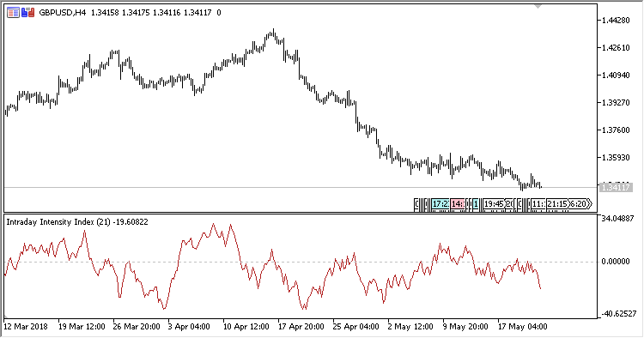
Task: Click the 17 May 04:00 time label
Action: 522,327
